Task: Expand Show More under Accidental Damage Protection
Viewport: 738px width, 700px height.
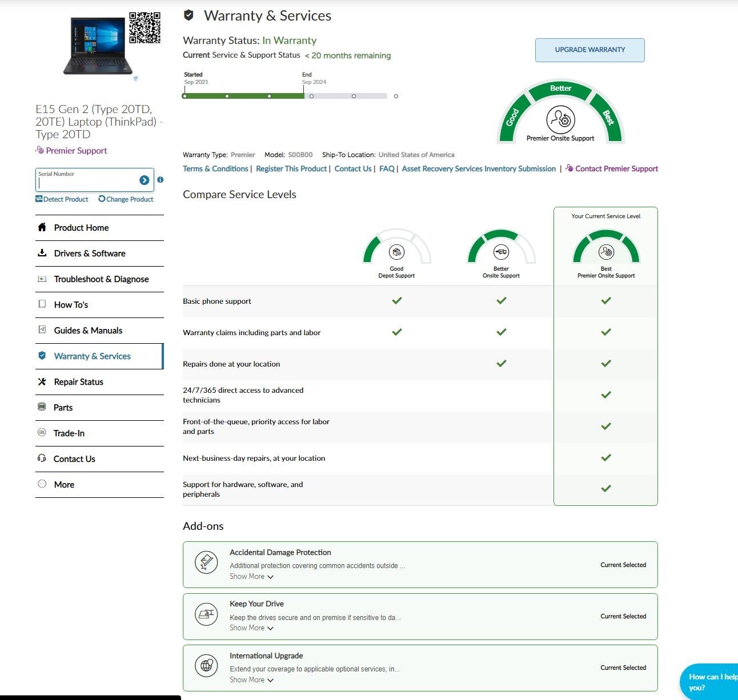Action: click(x=251, y=577)
